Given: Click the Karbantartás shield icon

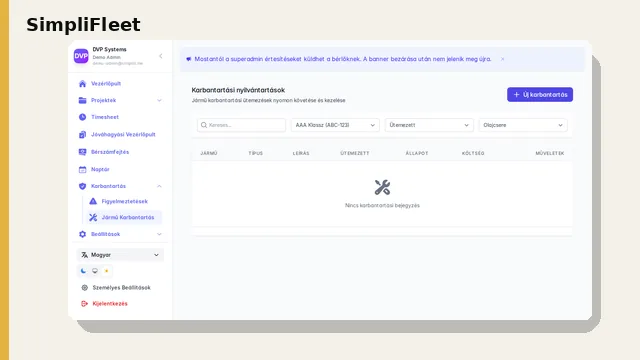Looking at the screenshot, I should [82, 186].
